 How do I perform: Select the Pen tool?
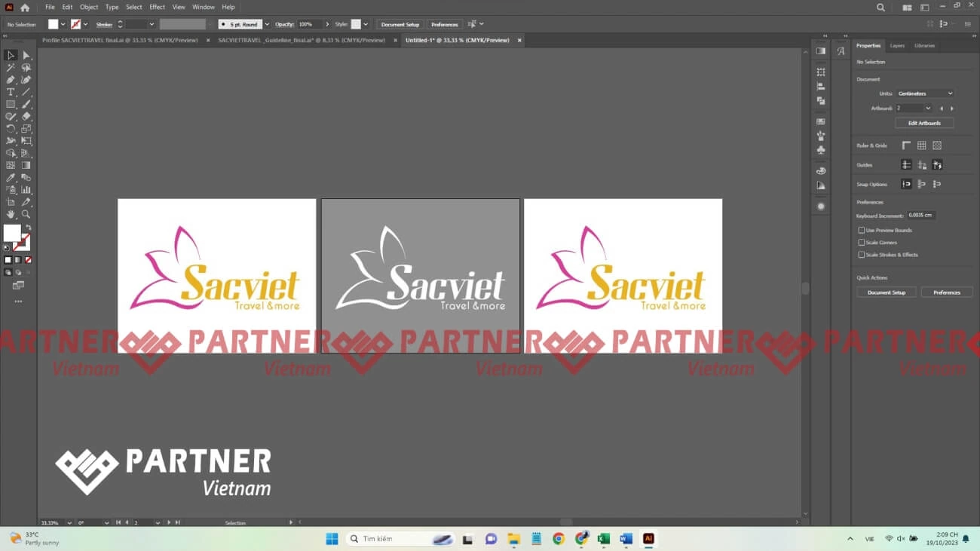(x=11, y=79)
